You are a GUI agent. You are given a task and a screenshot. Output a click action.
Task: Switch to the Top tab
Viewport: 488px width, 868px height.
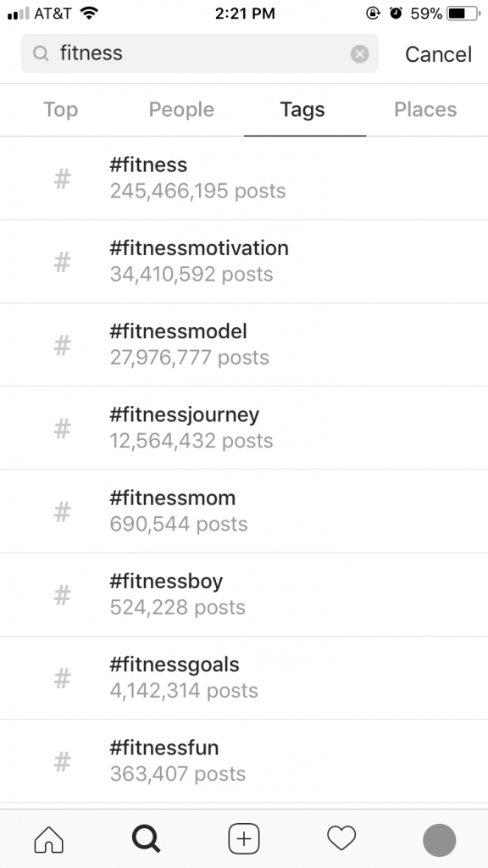pyautogui.click(x=60, y=109)
